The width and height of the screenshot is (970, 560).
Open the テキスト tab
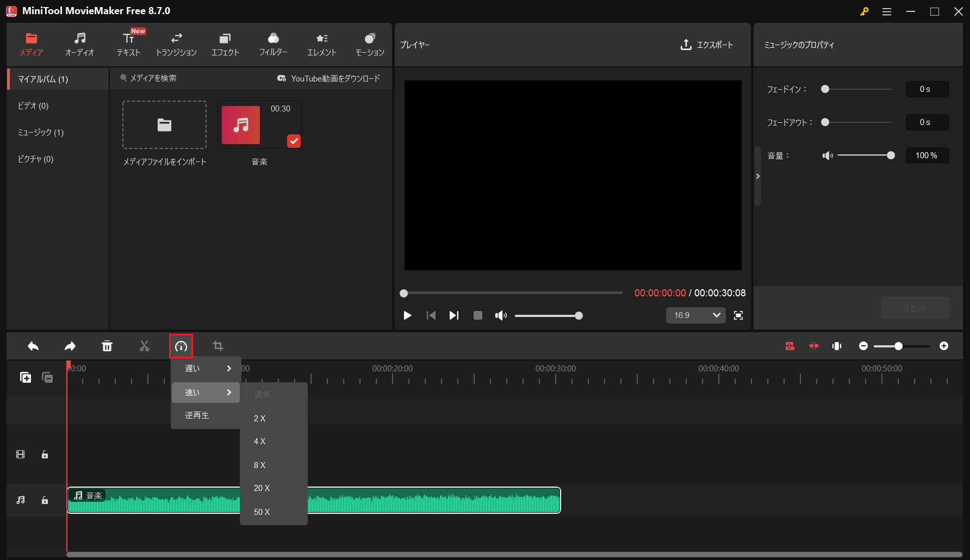coord(128,45)
